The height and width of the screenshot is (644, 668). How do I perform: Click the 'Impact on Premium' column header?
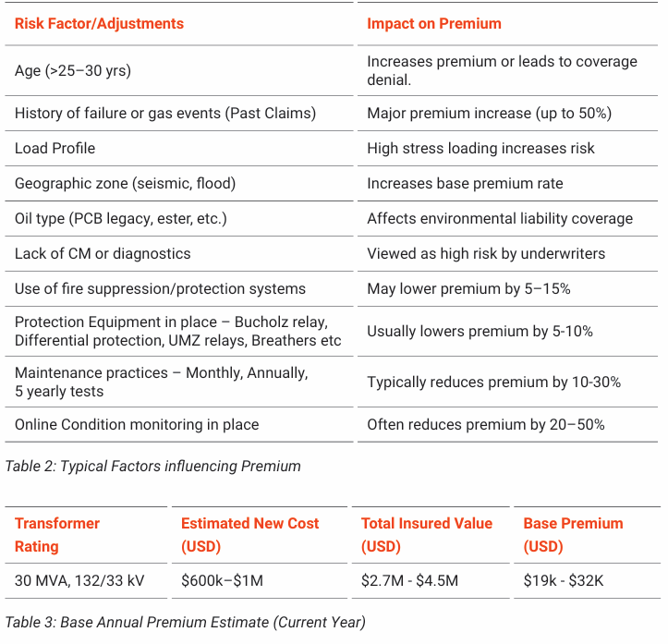coord(434,24)
